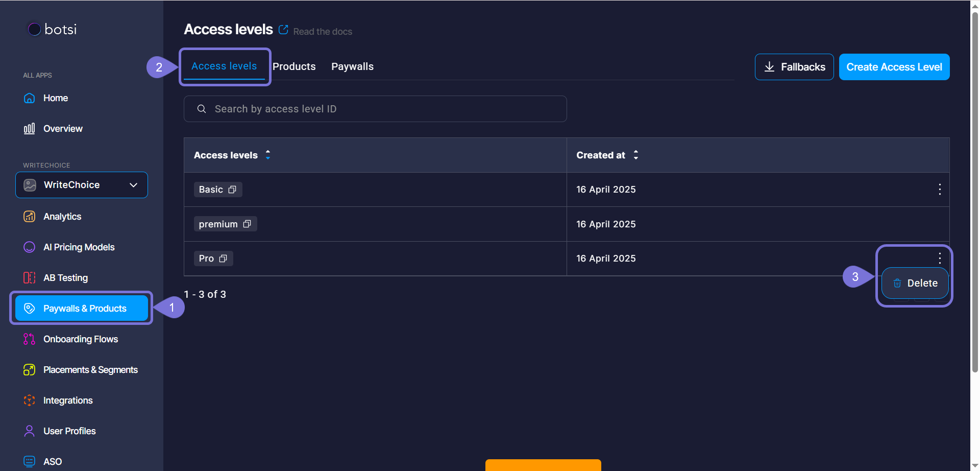Open the three-dot menu for Basic row

tap(939, 190)
